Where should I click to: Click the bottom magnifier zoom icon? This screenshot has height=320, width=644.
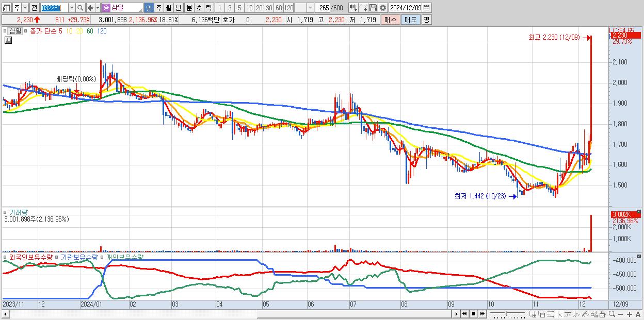[x=612, y=314]
